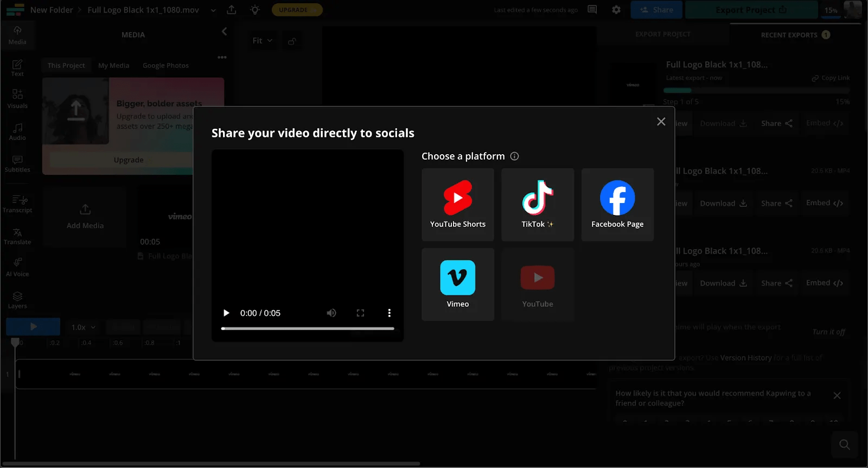Select the dimmed YouTube platform tile
This screenshot has width=868, height=468.
tap(537, 284)
